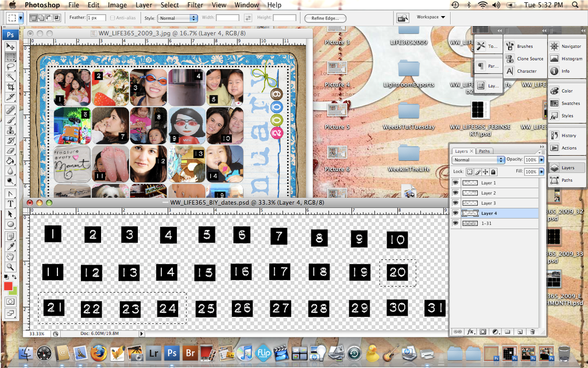Image resolution: width=588 pixels, height=368 pixels.
Task: Select the Magic Wand tool
Action: click(10, 77)
